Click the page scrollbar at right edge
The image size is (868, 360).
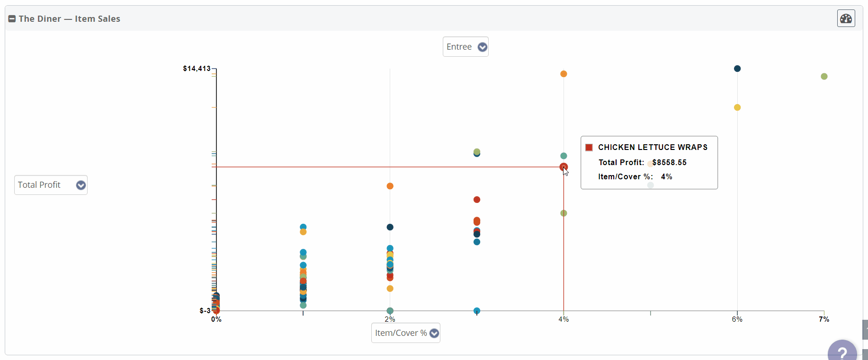[865, 330]
